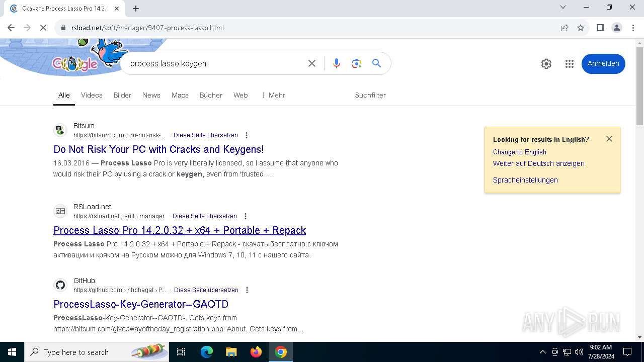The height and width of the screenshot is (362, 644).
Task: Open the Chrome profile avatar
Action: 617,28
